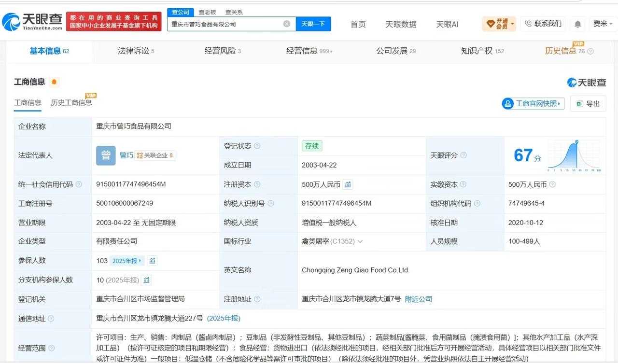Open the (2025年报) link after the mailing address

[224, 319]
